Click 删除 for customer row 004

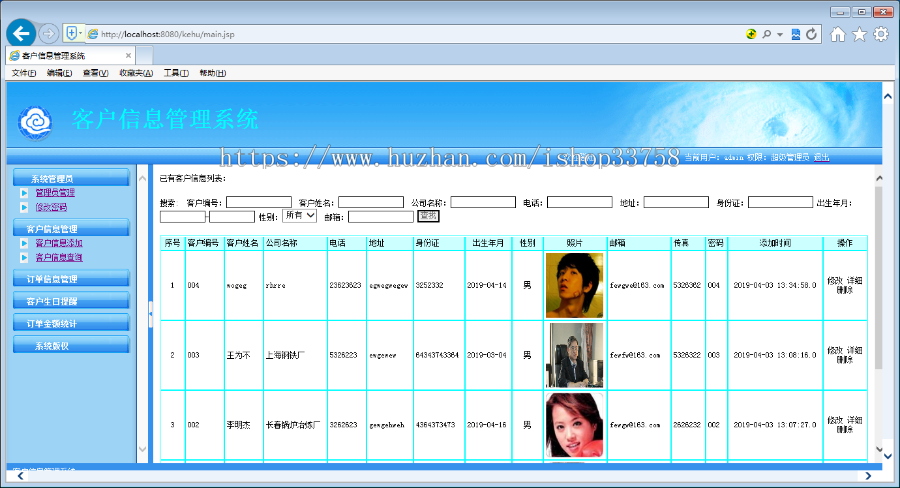844,290
